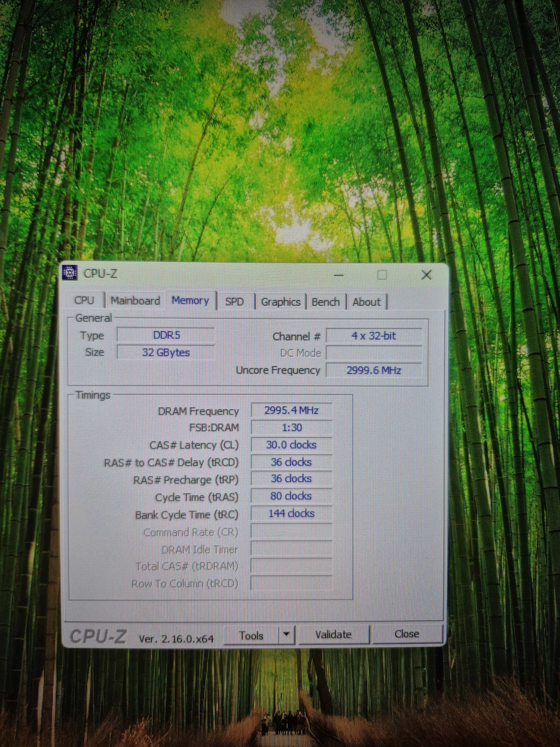
Task: Click the disabled maximize button
Action: point(382,275)
